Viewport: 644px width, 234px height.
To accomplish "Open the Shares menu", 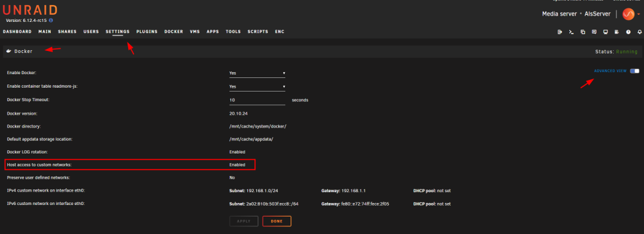I will pos(68,32).
